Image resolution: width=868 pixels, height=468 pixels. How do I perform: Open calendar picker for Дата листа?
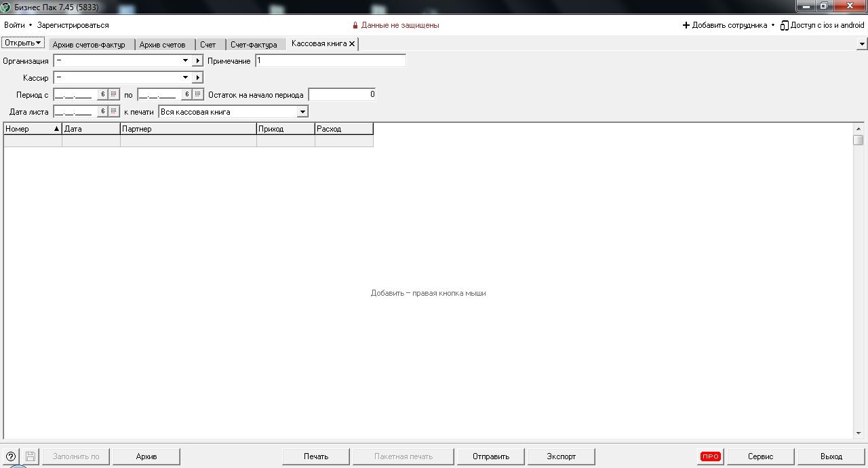pos(114,111)
